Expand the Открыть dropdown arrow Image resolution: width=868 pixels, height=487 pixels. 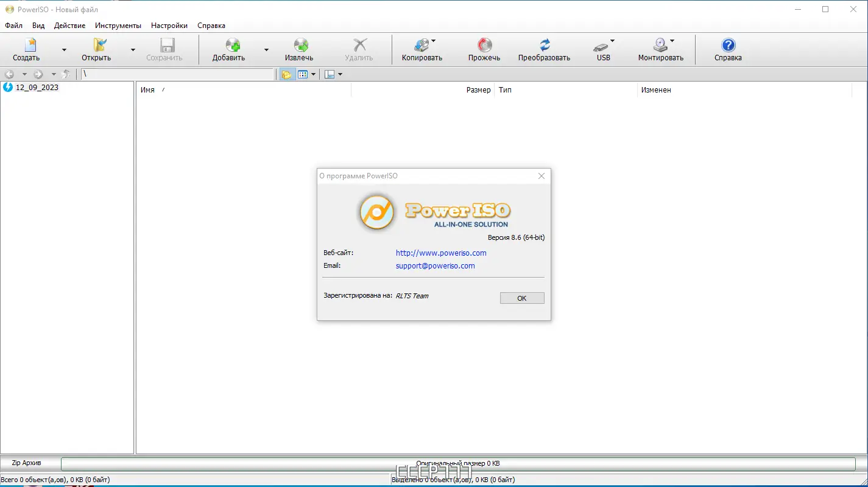tap(133, 50)
